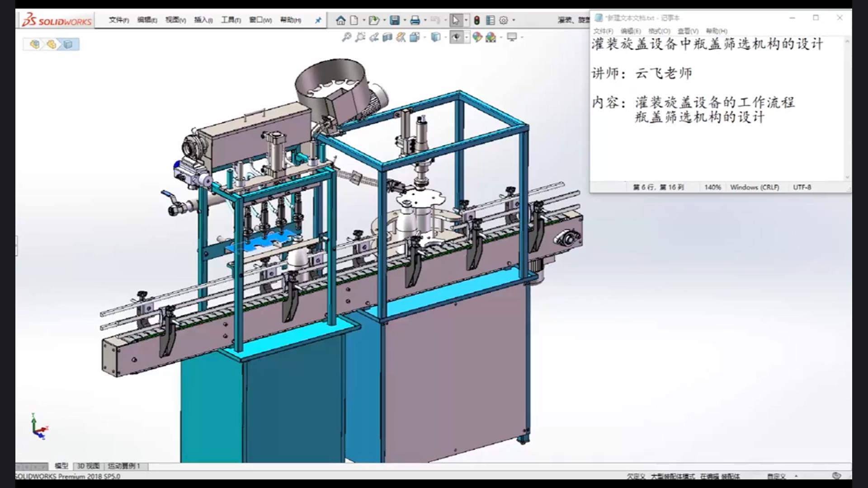Open Notepad 编辑(E) menu
The width and height of the screenshot is (868, 488).
(631, 31)
